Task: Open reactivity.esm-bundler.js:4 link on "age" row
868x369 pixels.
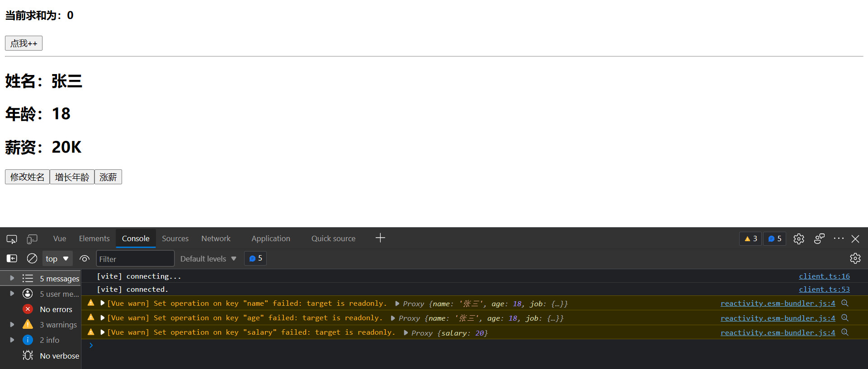Action: click(x=778, y=318)
